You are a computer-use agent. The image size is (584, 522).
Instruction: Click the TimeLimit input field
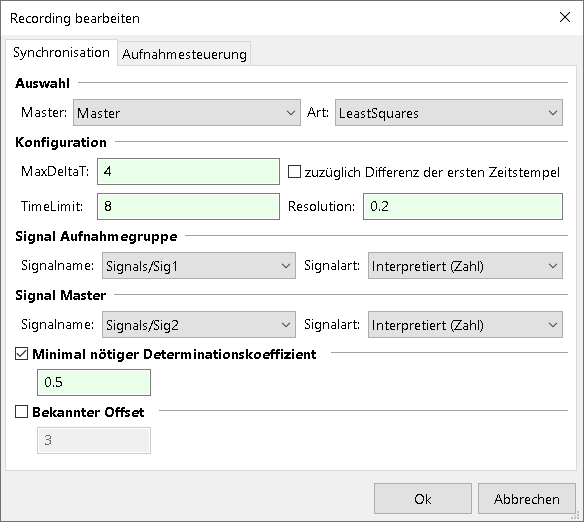coord(188,206)
